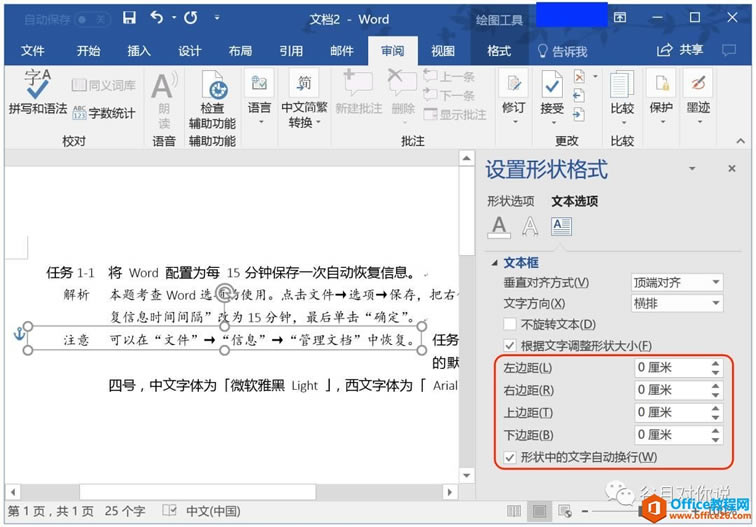This screenshot has width=756, height=527.
Task: Click the Save icon in title bar
Action: [x=129, y=18]
